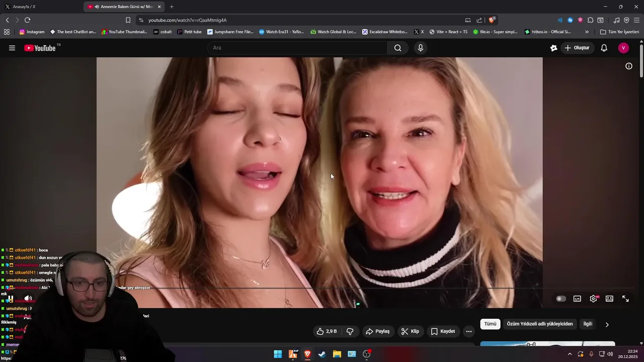This screenshot has width=644, height=362.
Task: Open YouTube notifications bell
Action: (604, 48)
